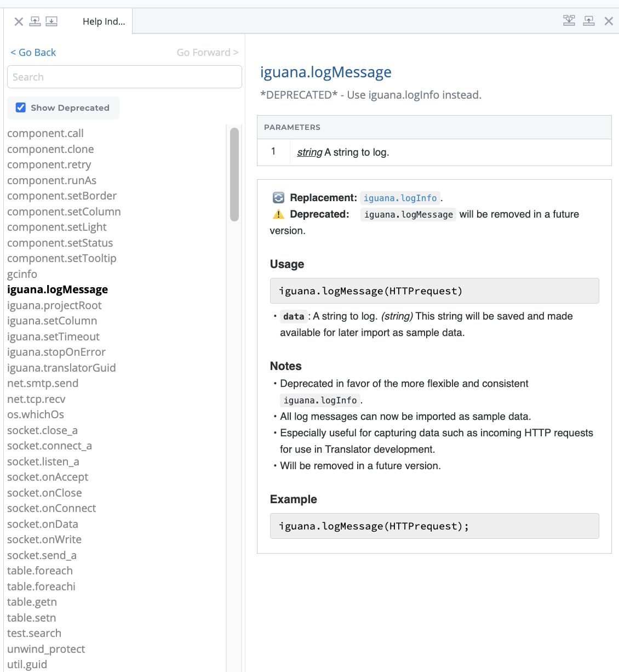Click the Deprecated warning triangle icon
The height and width of the screenshot is (672, 619).
click(x=278, y=214)
